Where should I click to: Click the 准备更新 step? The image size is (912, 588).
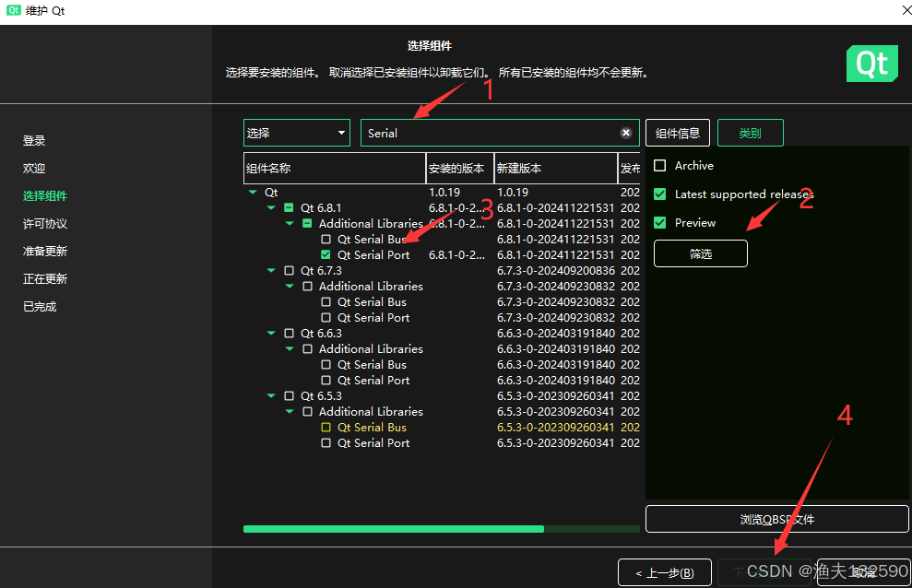pos(45,251)
